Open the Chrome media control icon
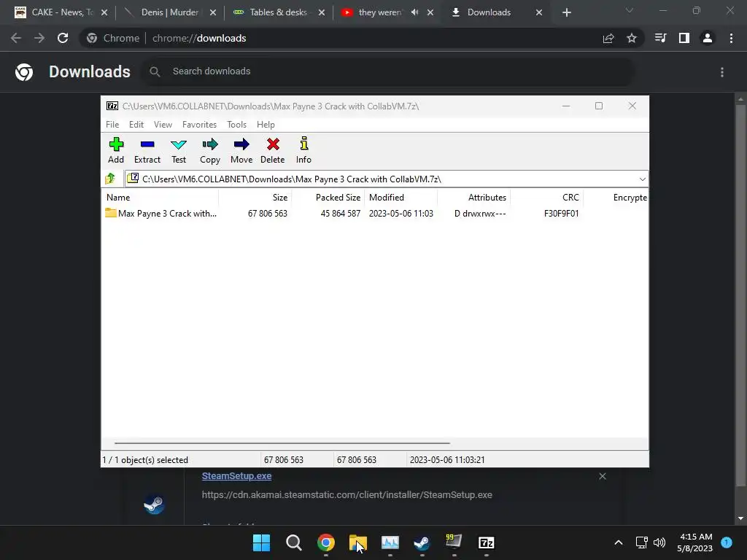 tap(660, 38)
